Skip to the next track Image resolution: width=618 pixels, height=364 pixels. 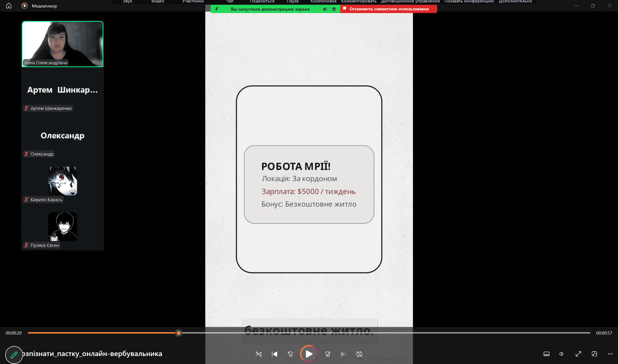(343, 354)
